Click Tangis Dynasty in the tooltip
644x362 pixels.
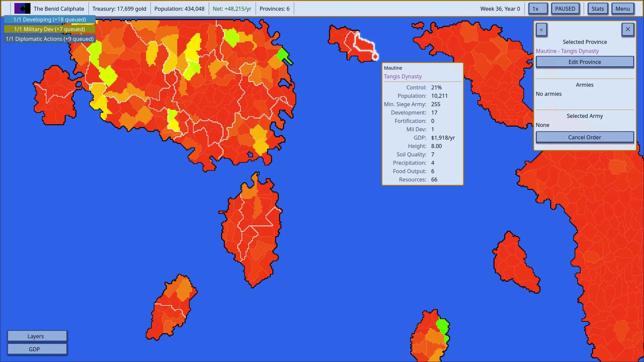pos(402,76)
